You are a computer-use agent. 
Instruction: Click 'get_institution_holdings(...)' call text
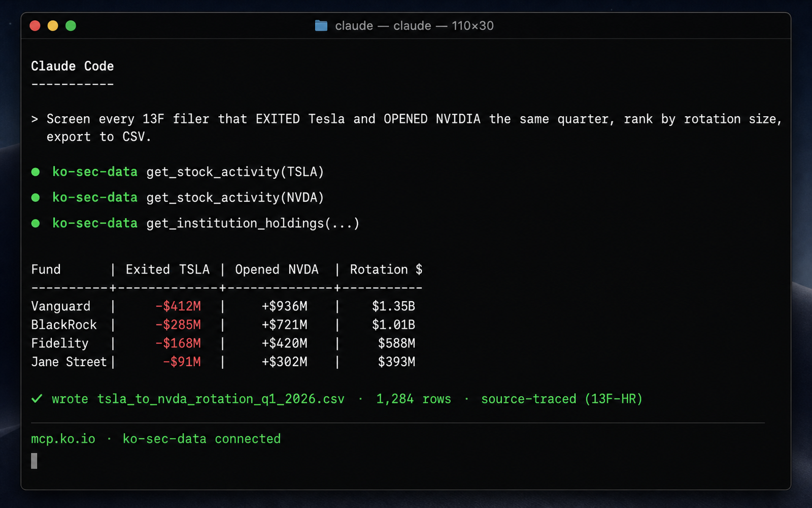(253, 223)
